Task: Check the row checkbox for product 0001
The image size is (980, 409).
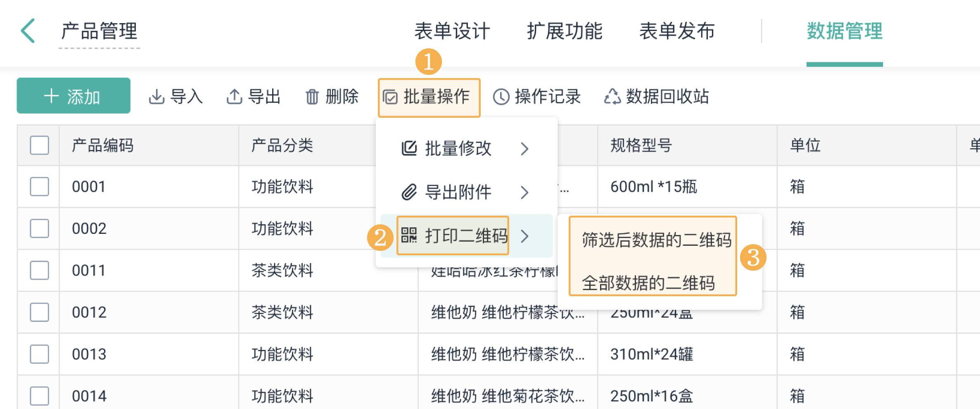Action: 39,187
